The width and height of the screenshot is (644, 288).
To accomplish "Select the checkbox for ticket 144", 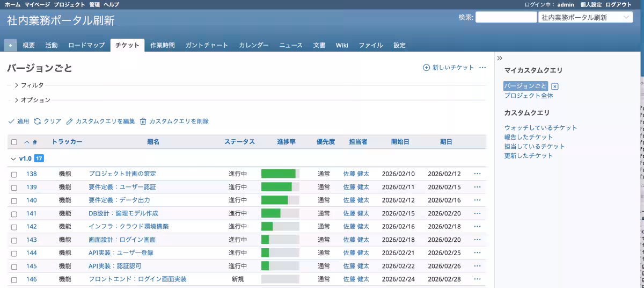I will pyautogui.click(x=14, y=253).
